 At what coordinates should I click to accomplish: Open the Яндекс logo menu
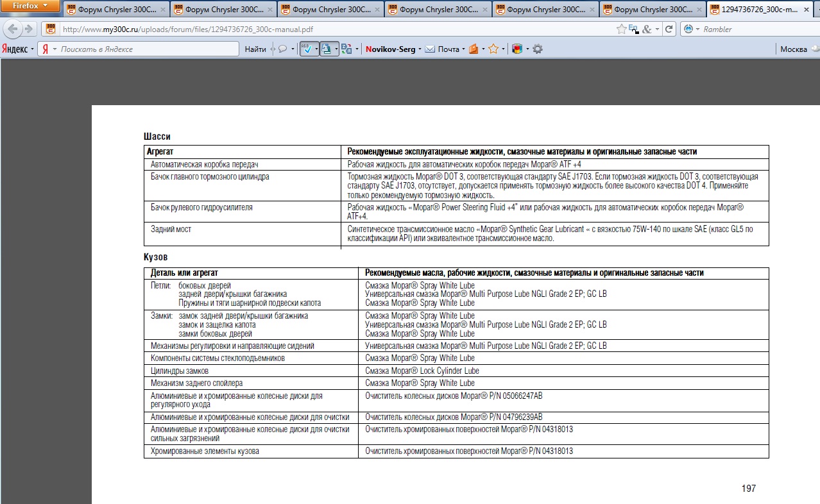coord(17,49)
